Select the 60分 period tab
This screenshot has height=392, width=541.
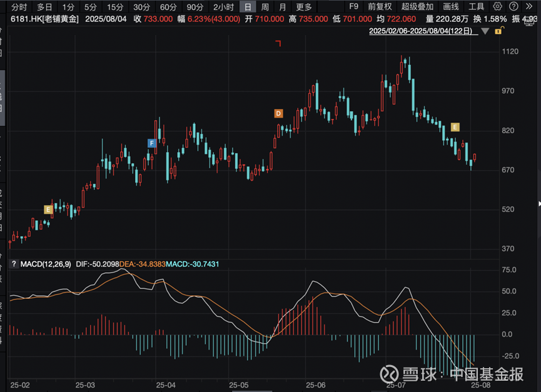point(168,7)
